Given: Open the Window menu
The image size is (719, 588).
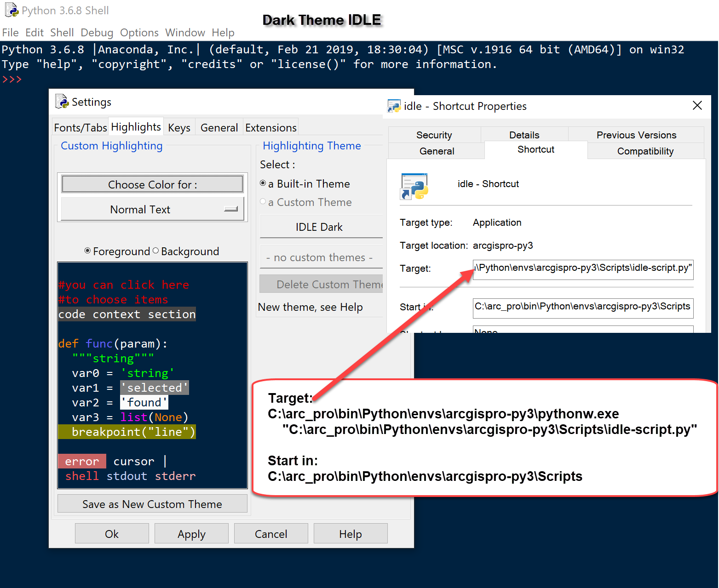Looking at the screenshot, I should [x=185, y=33].
